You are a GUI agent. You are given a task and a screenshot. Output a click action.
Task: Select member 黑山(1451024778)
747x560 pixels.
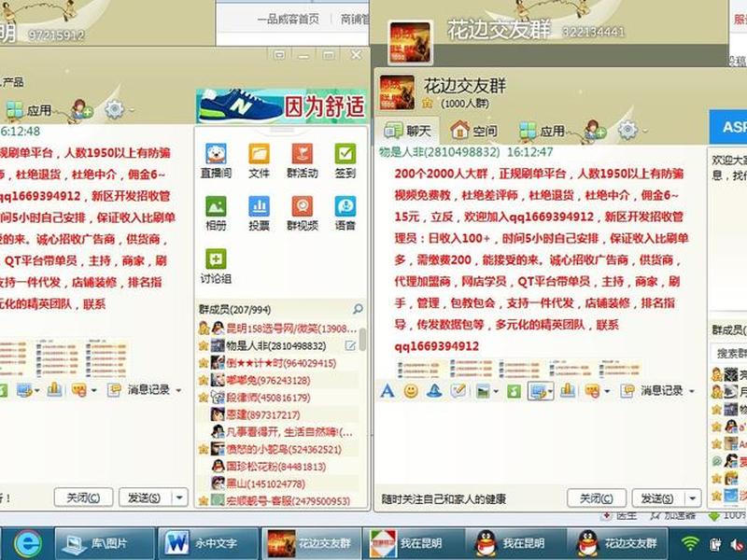coord(276,483)
